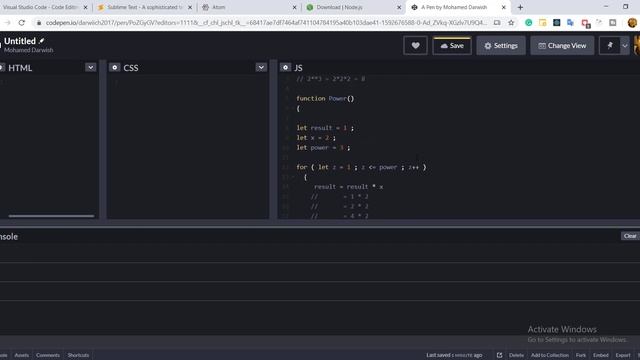Image resolution: width=640 pixels, height=360 pixels.
Task: Click 'result = result * x' code line
Action: pyautogui.click(x=348, y=187)
